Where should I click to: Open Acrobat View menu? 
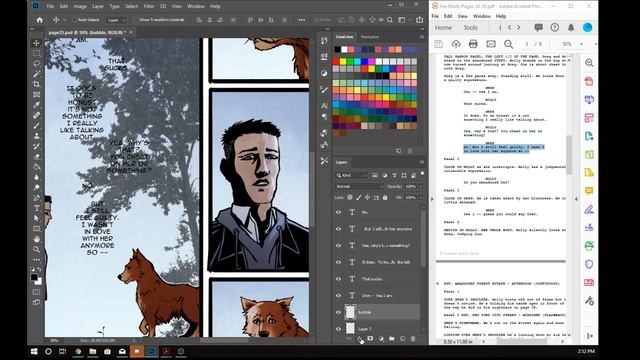[x=462, y=16]
